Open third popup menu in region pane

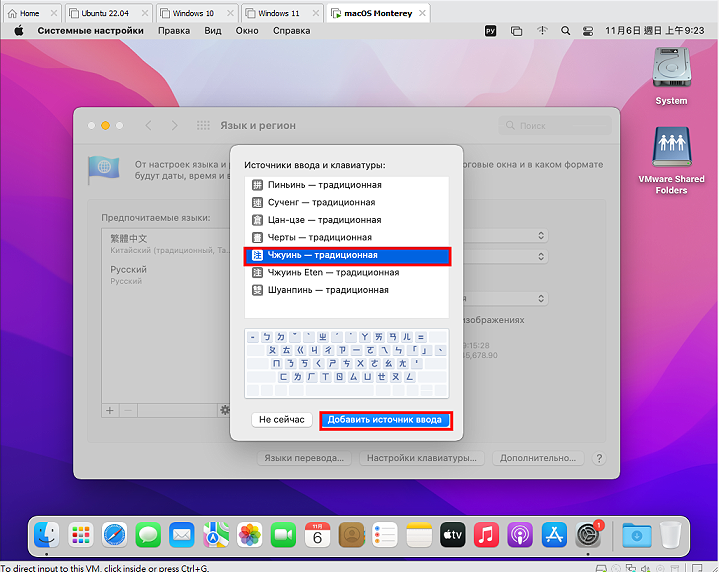(x=541, y=299)
